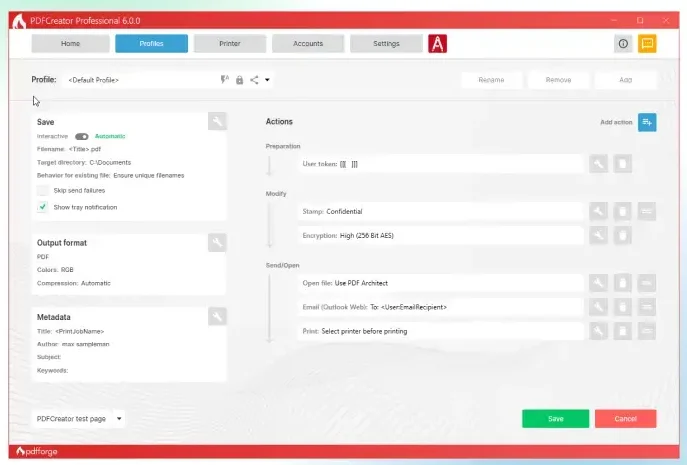Click the Print: Select printer before printing row

[441, 331]
